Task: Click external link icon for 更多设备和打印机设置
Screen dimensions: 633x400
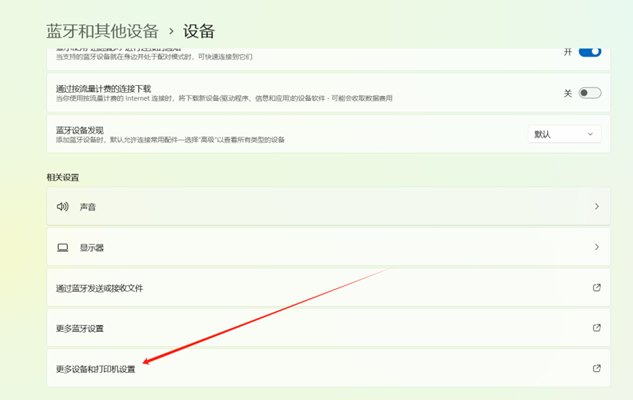Action: point(597,369)
